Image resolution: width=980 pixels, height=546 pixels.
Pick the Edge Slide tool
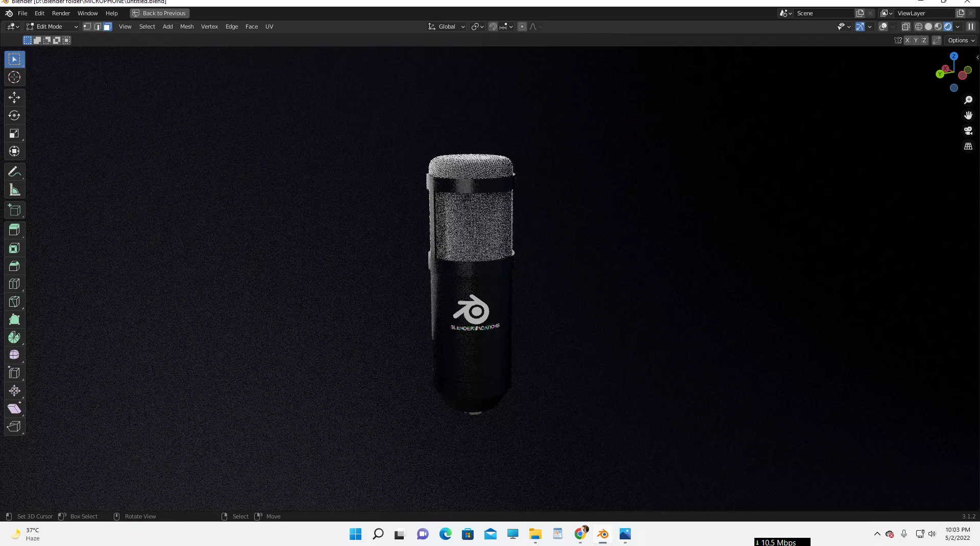(14, 373)
